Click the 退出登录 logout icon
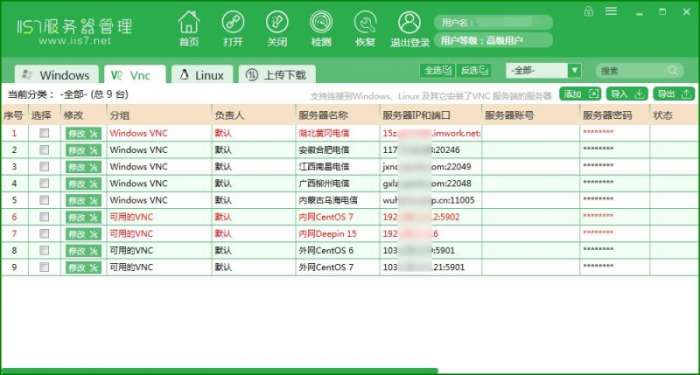 409,22
